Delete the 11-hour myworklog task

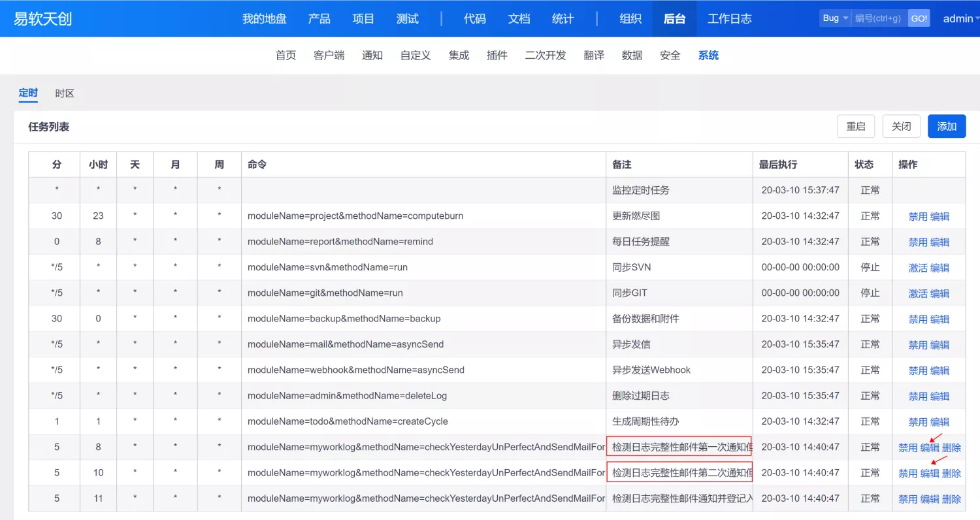click(952, 499)
